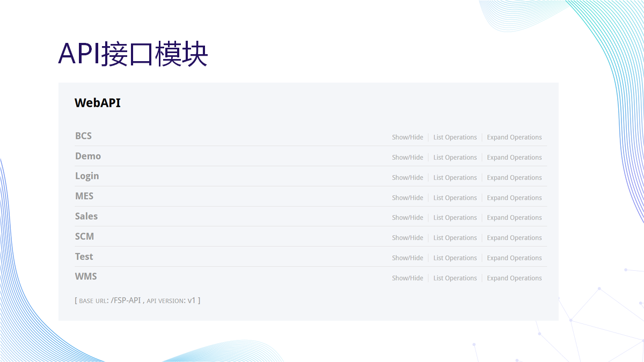Screen dimensions: 644x362
Task: Toggle Show/Hide for BCS
Action: (407, 137)
